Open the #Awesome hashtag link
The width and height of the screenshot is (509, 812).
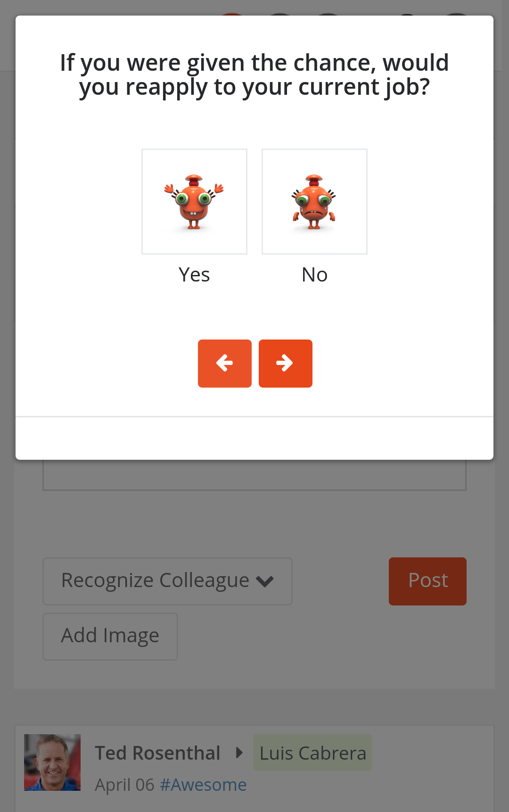[203, 785]
